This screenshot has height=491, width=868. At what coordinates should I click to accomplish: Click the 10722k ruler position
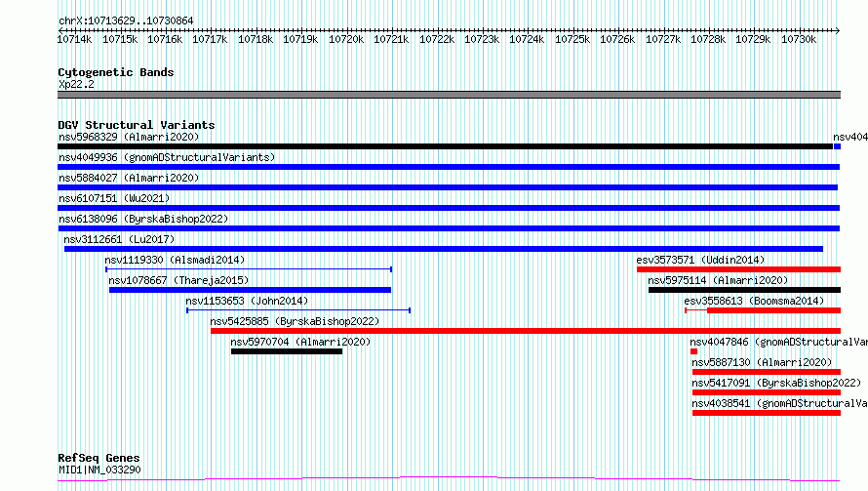437,39
